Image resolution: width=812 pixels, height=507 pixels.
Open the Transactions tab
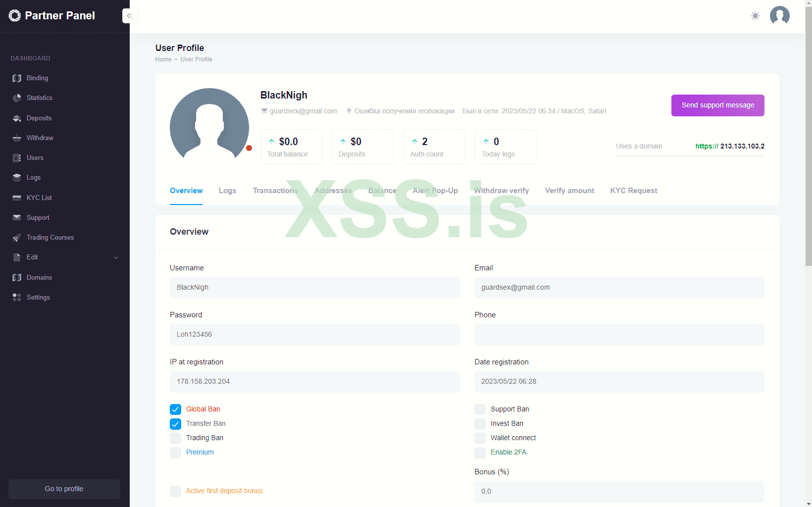pos(275,191)
